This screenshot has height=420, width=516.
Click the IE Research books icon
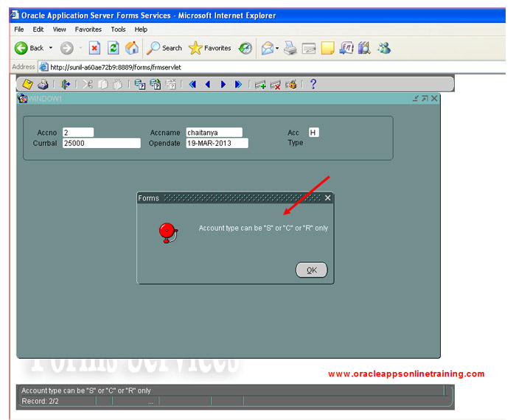coord(364,48)
